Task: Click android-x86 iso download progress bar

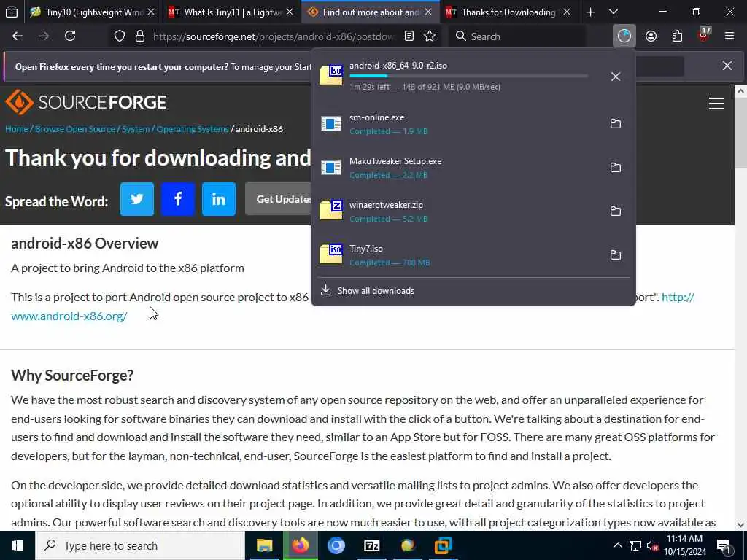Action: (x=469, y=76)
